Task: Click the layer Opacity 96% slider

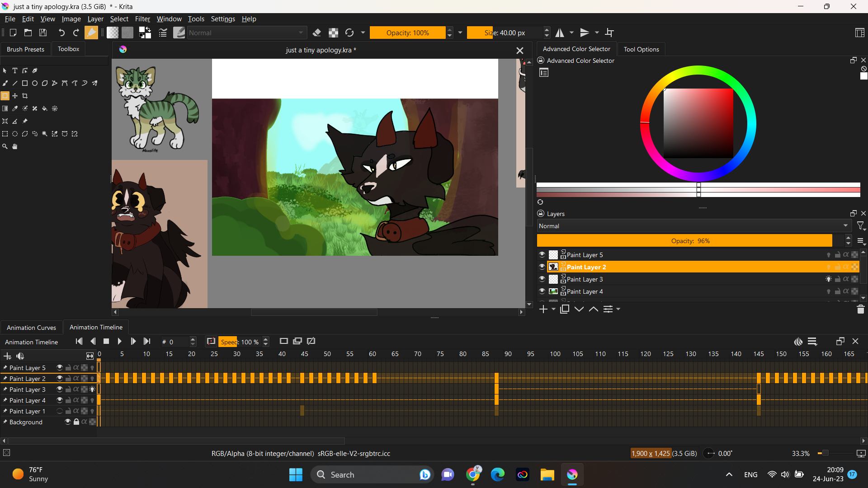Action: pos(684,241)
